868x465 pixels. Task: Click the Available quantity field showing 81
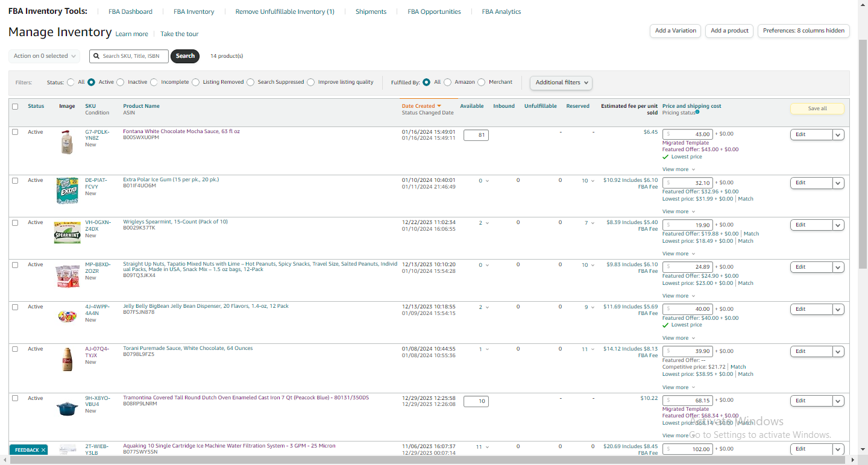point(476,135)
